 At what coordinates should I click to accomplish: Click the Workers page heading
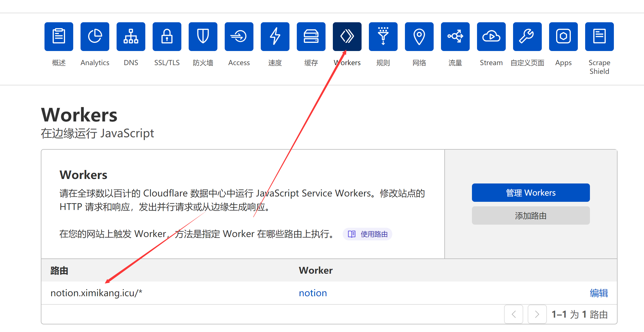[79, 115]
